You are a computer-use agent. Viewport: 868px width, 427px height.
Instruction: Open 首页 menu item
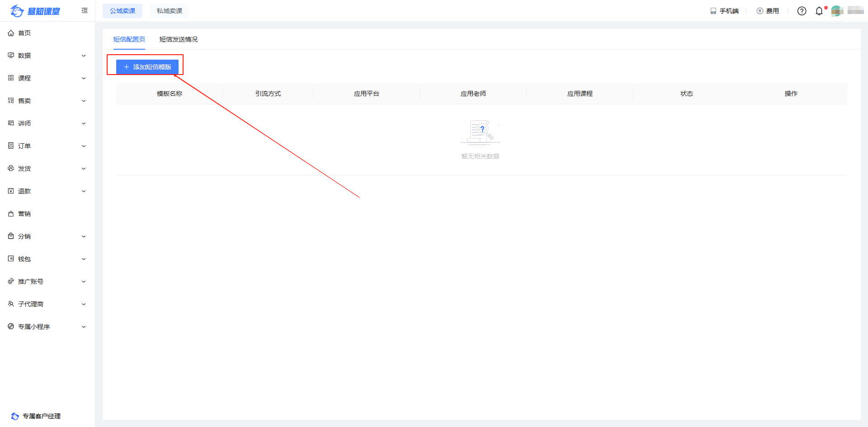(47, 33)
